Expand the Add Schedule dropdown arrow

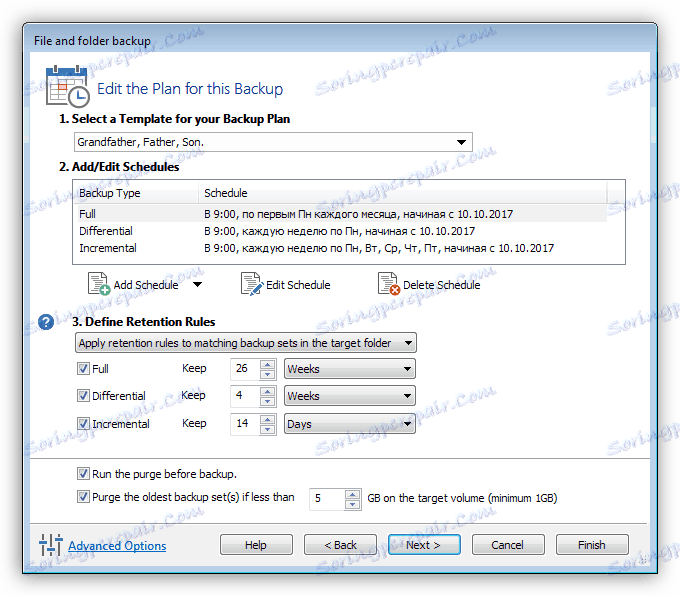(197, 285)
